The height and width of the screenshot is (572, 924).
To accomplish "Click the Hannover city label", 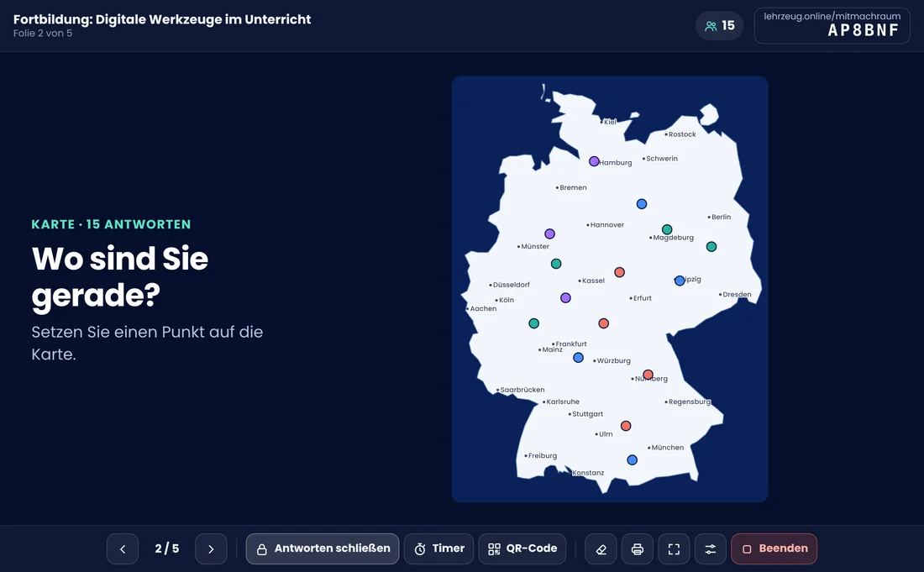I will pos(607,225).
